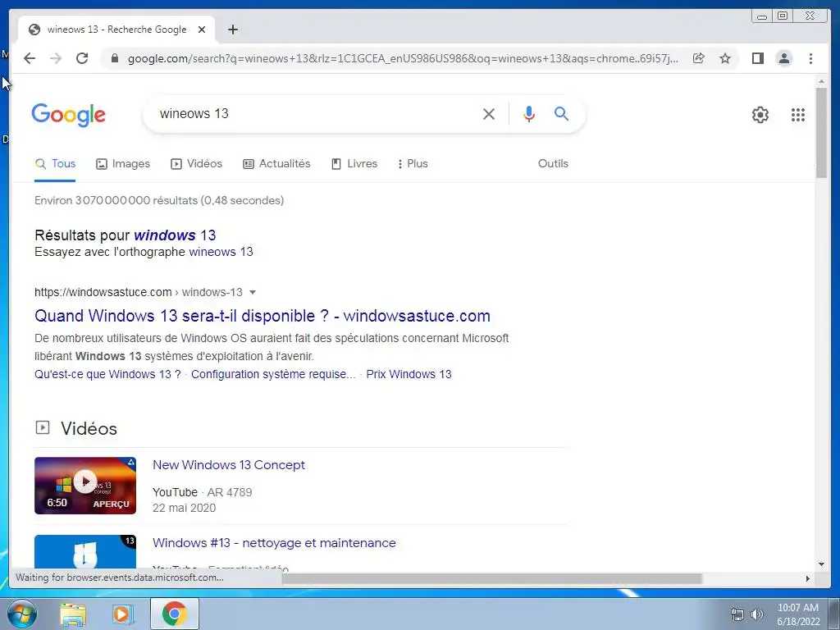
Task: Open Qu'est-ce que Windows 13 sitelink
Action: 107,374
